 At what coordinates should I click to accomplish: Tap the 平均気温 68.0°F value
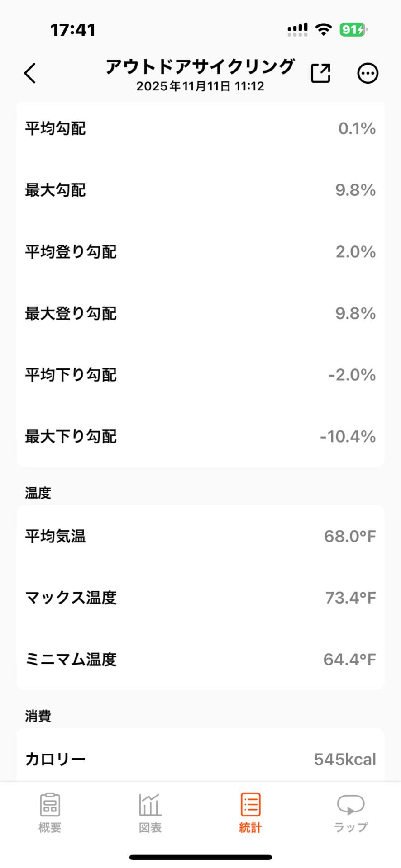point(349,537)
